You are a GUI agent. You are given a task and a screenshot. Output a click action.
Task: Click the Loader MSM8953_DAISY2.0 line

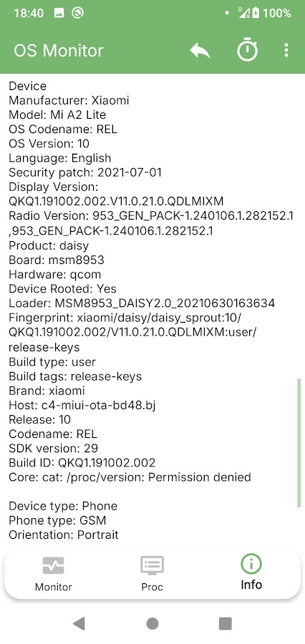click(142, 303)
